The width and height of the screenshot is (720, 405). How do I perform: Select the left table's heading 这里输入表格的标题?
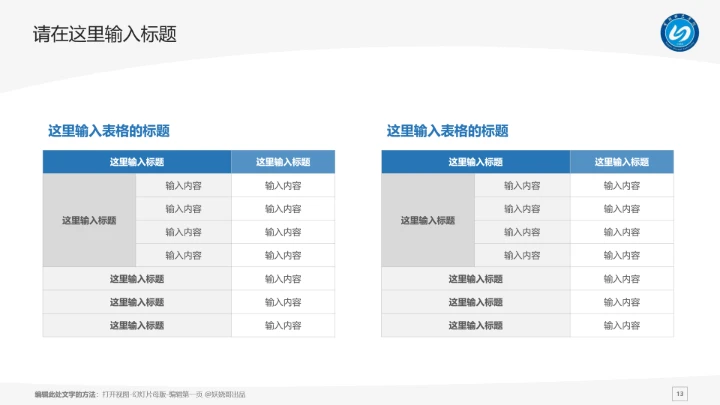(109, 131)
